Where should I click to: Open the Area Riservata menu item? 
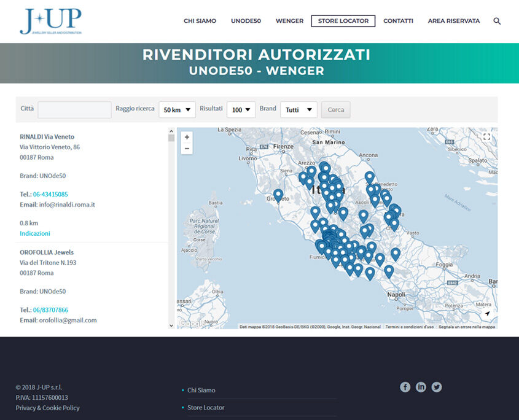(454, 21)
